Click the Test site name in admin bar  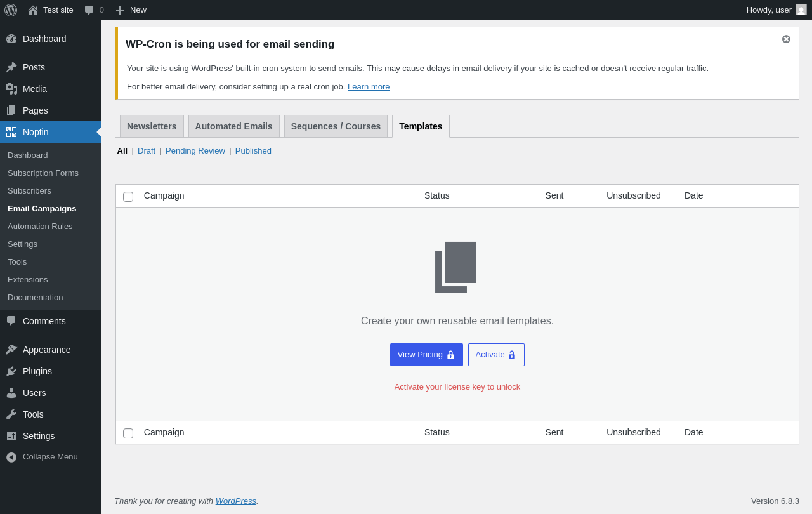[58, 10]
